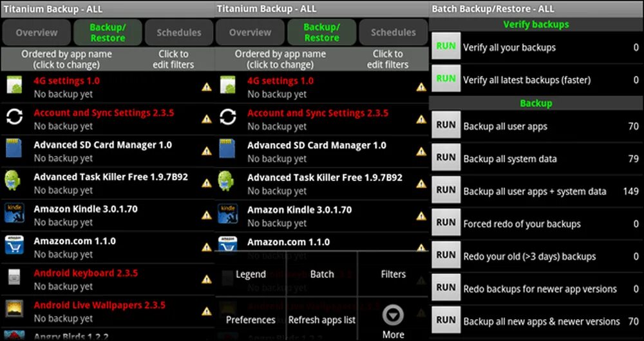Run Backup all user apps
The height and width of the screenshot is (341, 644).
446,124
